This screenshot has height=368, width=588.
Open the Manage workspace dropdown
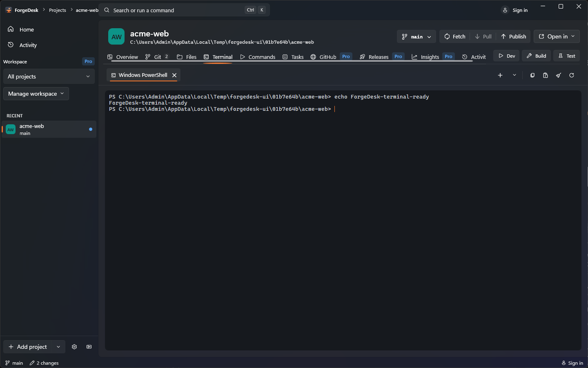tap(36, 94)
